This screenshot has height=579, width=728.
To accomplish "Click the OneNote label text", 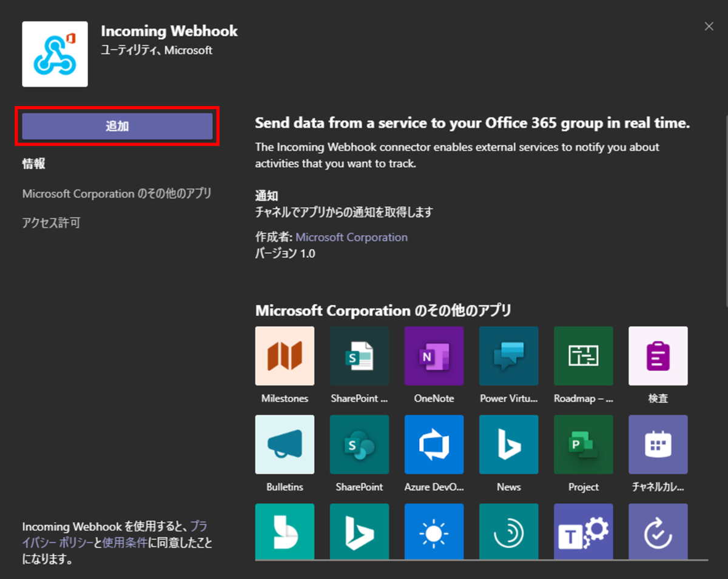I will point(434,399).
